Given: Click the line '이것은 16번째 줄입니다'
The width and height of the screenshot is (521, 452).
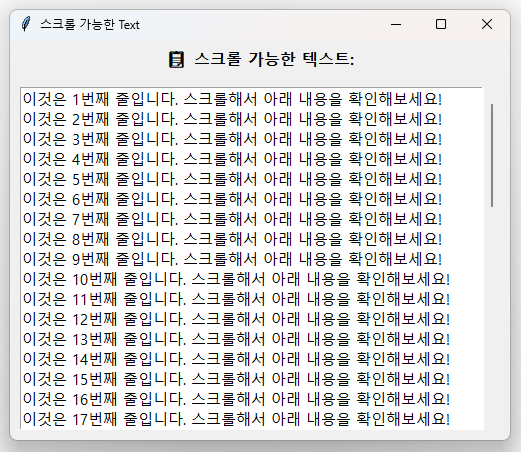Looking at the screenshot, I should (x=236, y=399).
